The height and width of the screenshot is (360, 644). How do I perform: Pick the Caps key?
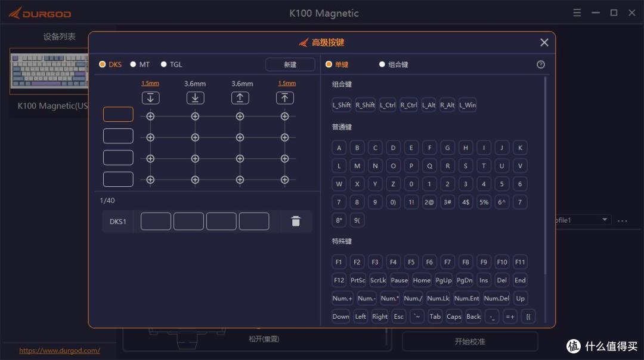coord(454,316)
